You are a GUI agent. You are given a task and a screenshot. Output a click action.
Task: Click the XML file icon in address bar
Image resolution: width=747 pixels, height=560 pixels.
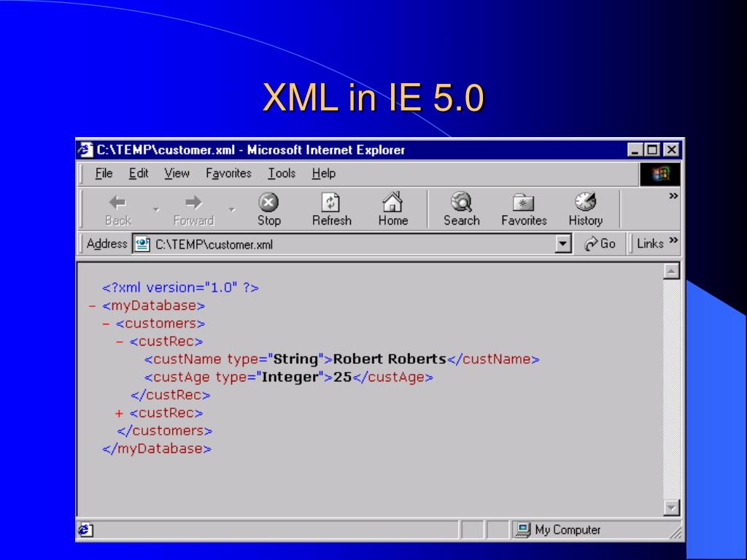[x=142, y=244]
